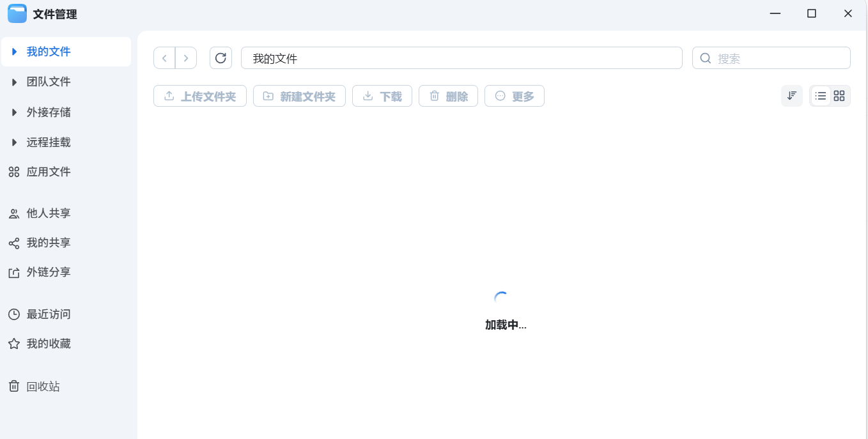Expand the 团队文件 tree item

[x=48, y=81]
